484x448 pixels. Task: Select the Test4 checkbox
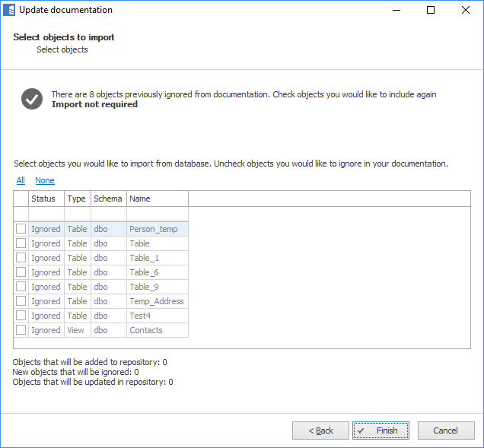tap(21, 316)
